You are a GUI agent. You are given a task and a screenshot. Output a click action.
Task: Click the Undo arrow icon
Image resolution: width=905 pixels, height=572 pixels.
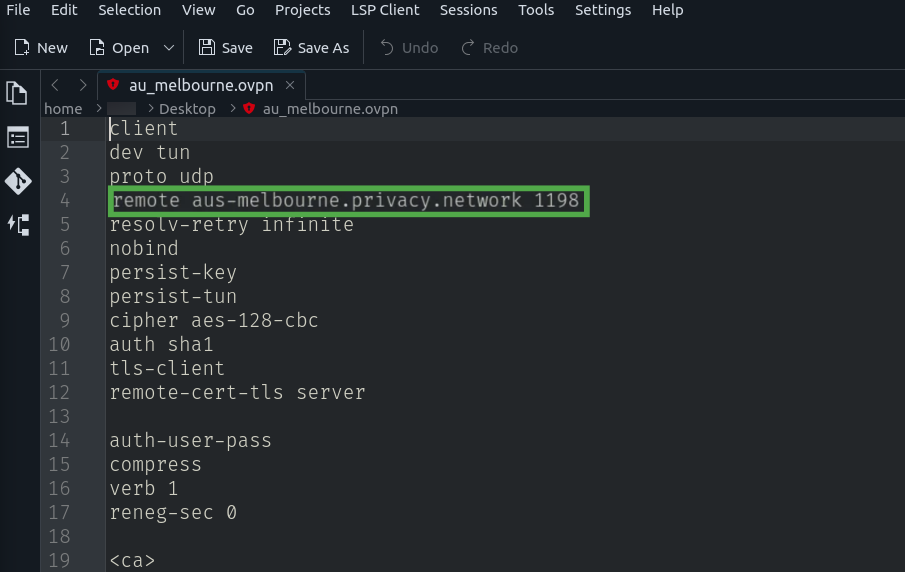pyautogui.click(x=386, y=47)
